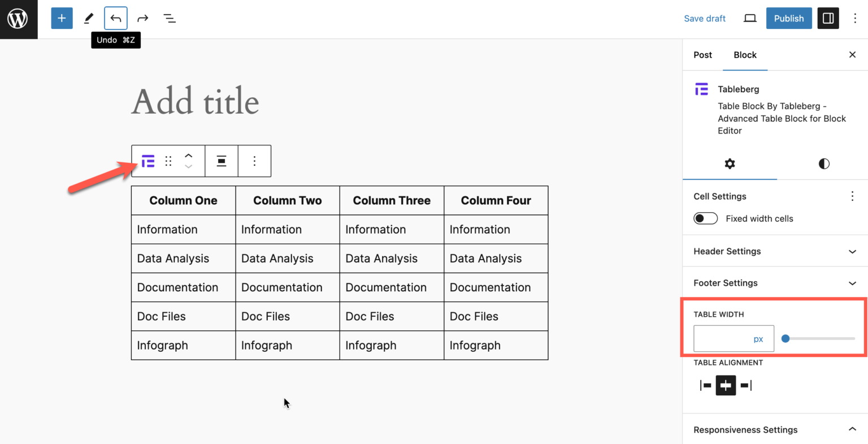Open the block inserter with plus icon
The height and width of the screenshot is (444, 868).
[x=62, y=18]
